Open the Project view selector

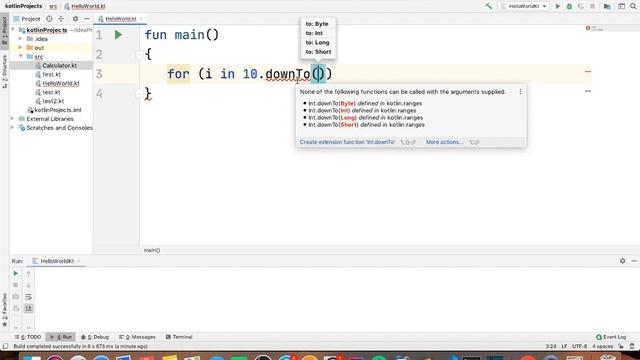[x=27, y=19]
